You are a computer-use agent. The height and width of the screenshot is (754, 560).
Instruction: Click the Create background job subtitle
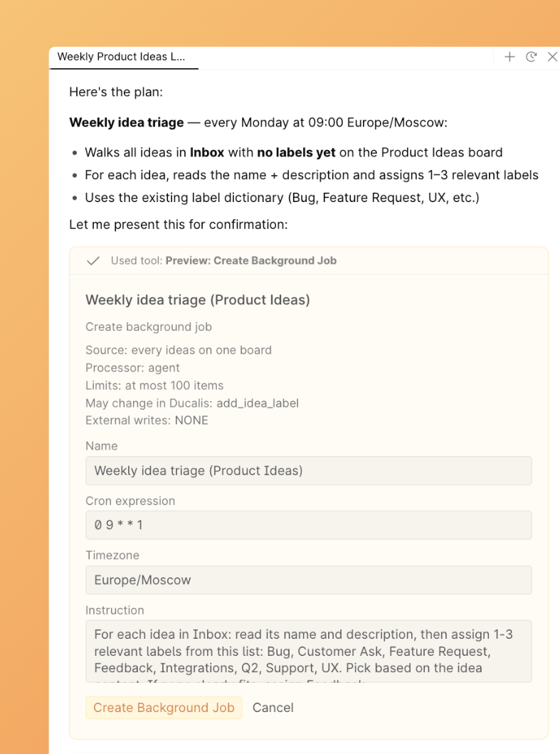tap(149, 327)
